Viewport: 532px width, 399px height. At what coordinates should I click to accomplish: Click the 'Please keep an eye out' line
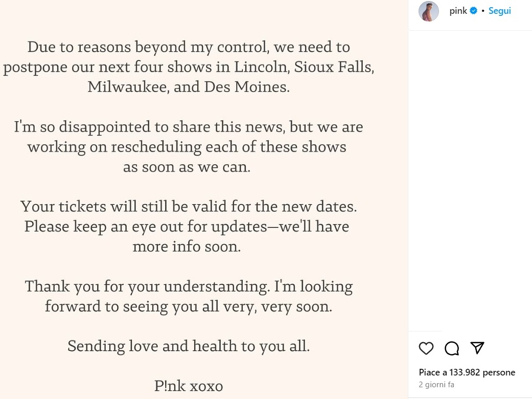187,227
